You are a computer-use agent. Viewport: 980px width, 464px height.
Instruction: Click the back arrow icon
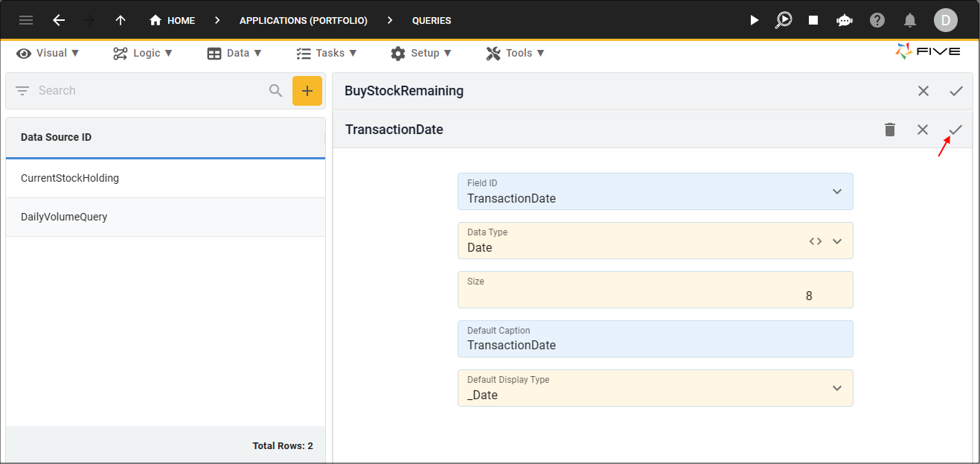(x=59, y=20)
